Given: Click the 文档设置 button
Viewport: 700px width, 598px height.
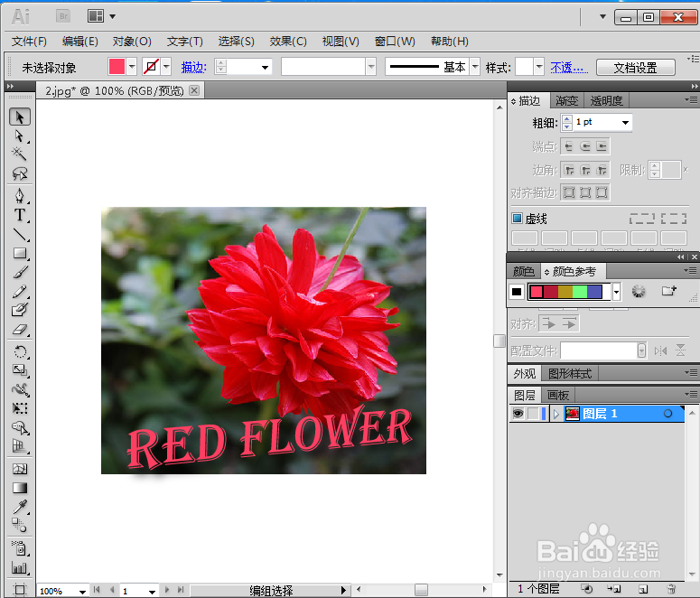Looking at the screenshot, I should (635, 68).
